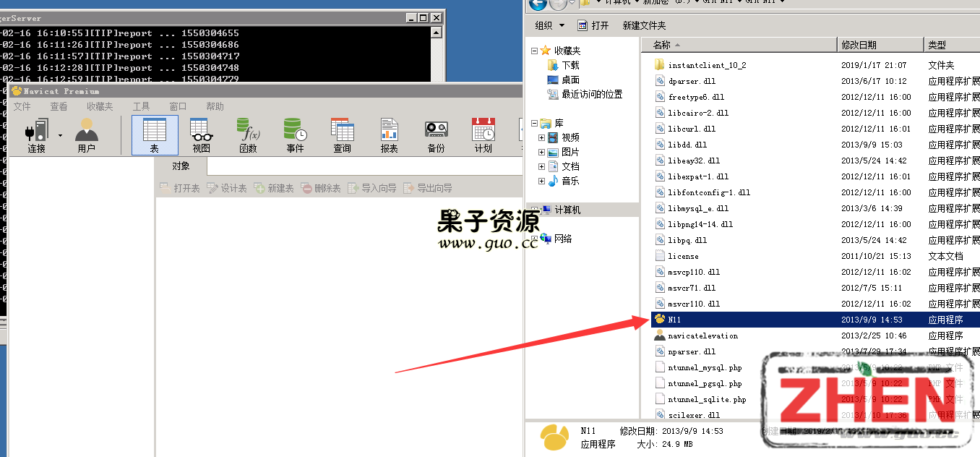Open the 用户 (User) manager icon
Image resolution: width=980 pixels, height=457 pixels.
tap(86, 135)
